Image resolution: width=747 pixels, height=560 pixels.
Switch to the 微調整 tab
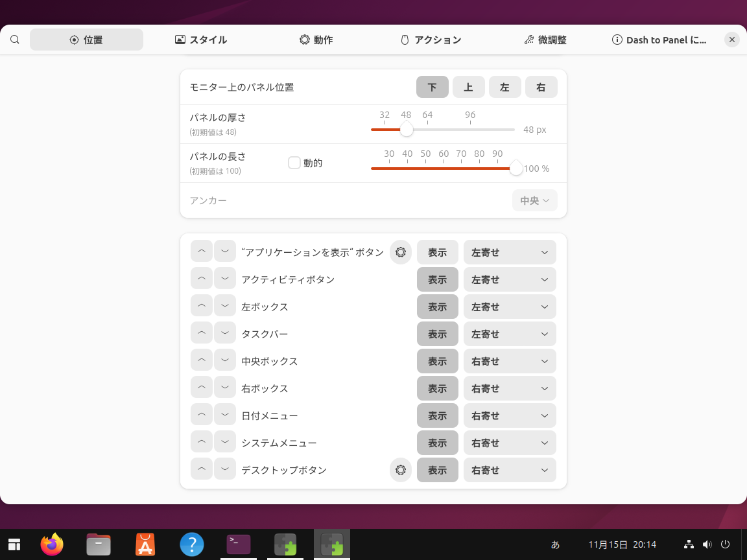tap(545, 40)
